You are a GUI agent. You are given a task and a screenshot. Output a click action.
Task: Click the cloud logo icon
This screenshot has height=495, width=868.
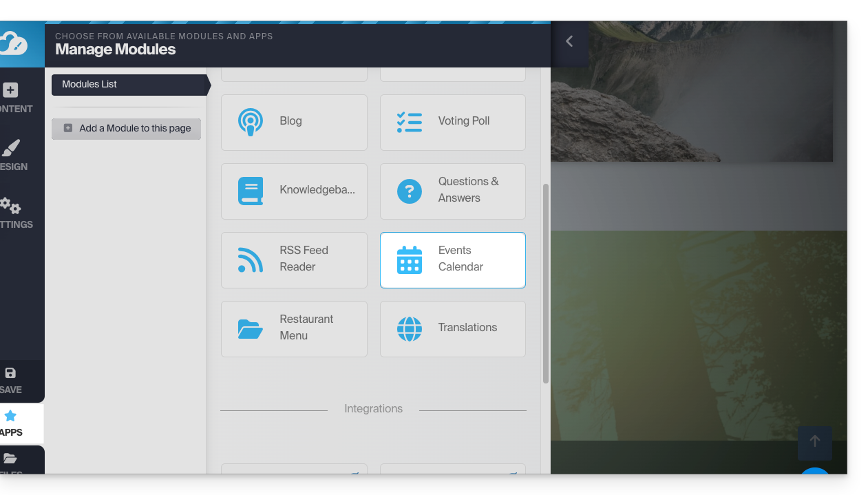[12, 44]
